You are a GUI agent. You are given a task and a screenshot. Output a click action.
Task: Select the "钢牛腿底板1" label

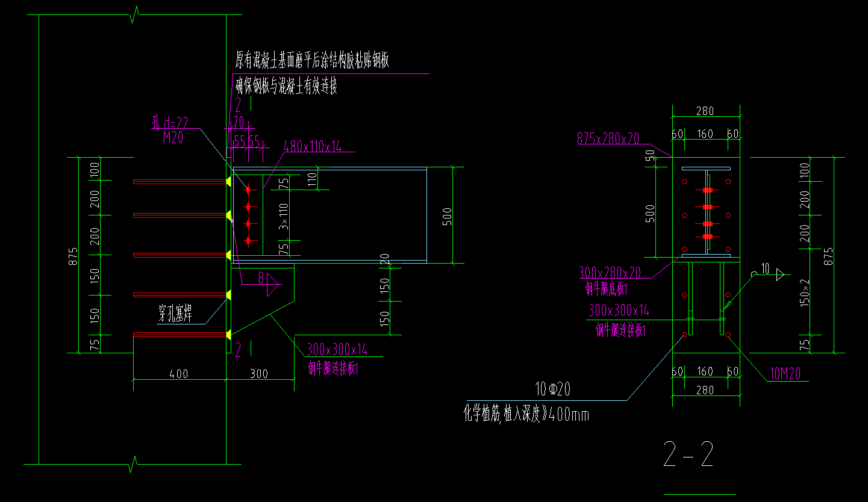click(607, 290)
